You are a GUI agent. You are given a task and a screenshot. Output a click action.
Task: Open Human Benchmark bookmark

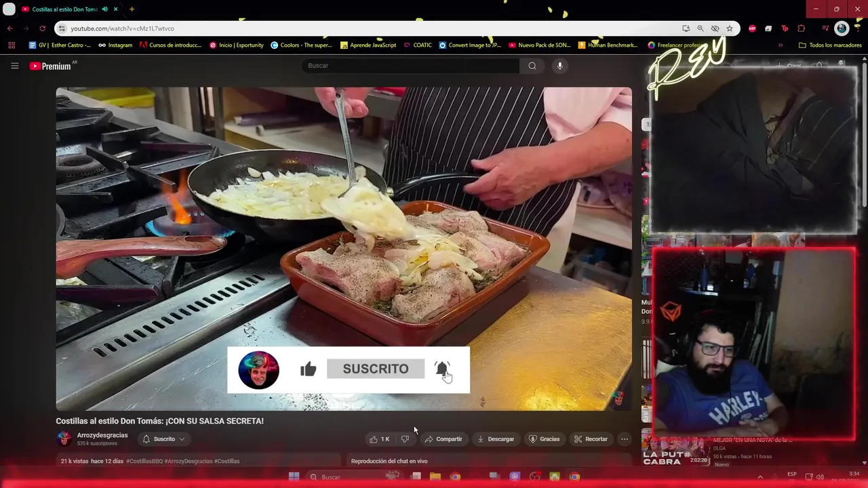pos(608,45)
